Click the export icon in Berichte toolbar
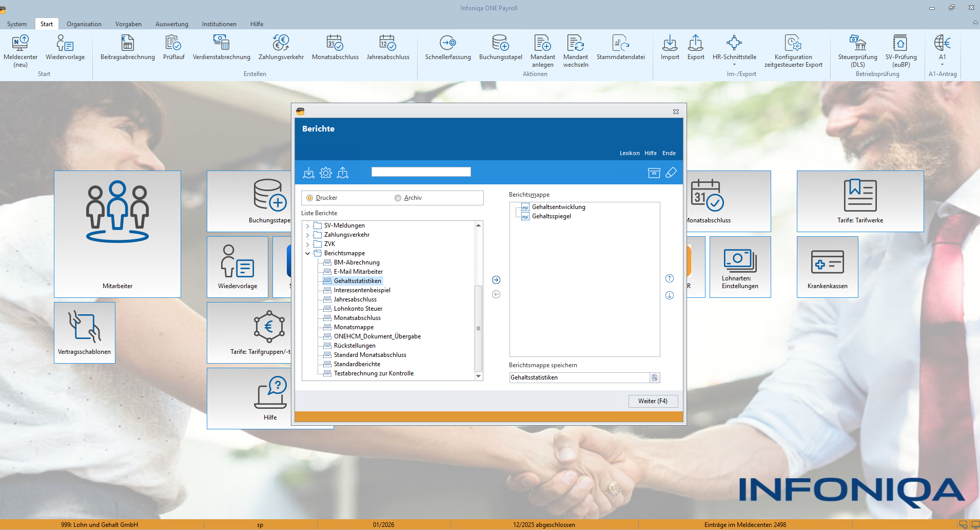 tap(343, 173)
